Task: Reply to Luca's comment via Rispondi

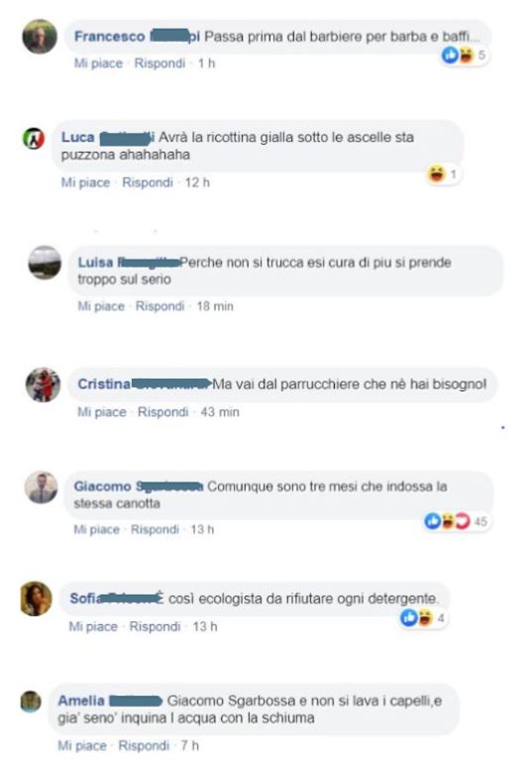Action: tap(148, 182)
